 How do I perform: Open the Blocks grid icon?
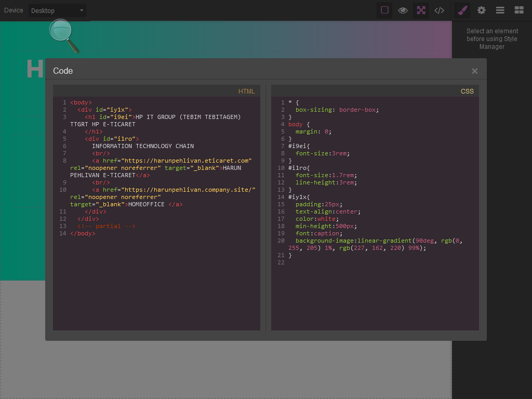point(519,10)
